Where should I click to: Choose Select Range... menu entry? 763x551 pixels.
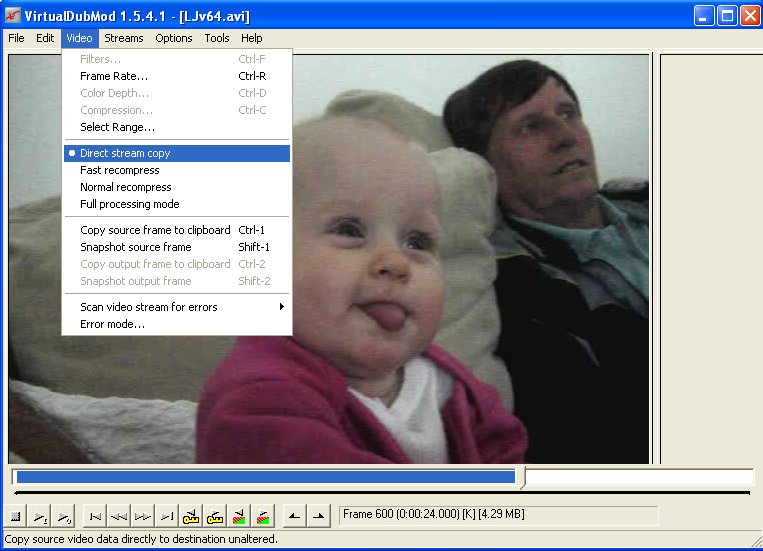tap(177, 128)
